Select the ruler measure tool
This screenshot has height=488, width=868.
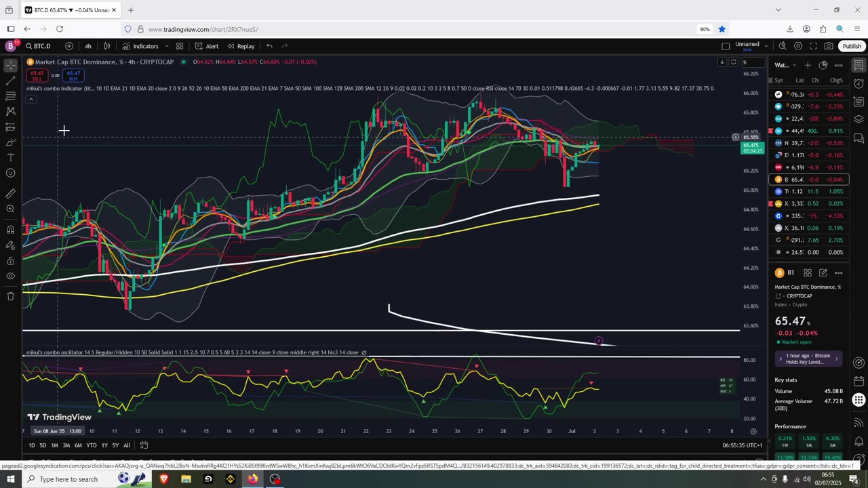(11, 193)
